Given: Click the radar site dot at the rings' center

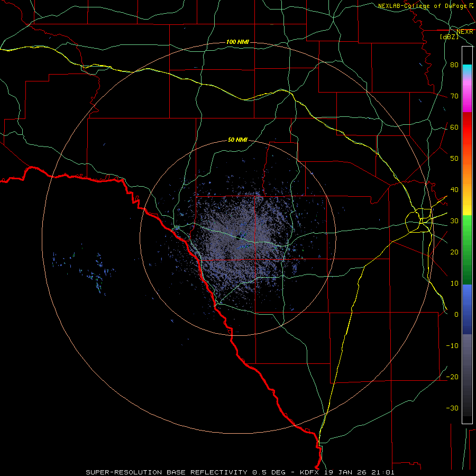Looking at the screenshot, I should tap(237, 239).
